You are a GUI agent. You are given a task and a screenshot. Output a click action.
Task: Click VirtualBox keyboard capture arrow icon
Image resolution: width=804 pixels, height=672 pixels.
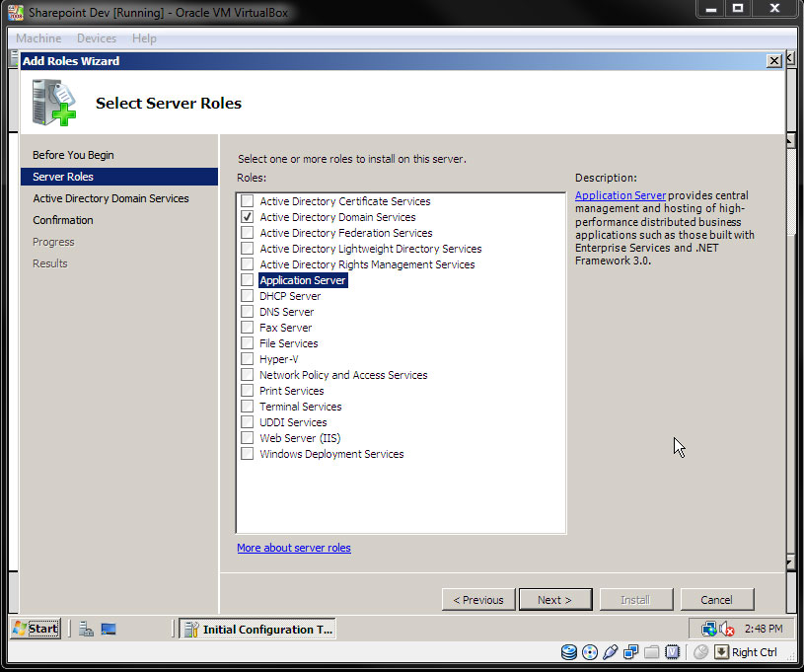point(721,652)
